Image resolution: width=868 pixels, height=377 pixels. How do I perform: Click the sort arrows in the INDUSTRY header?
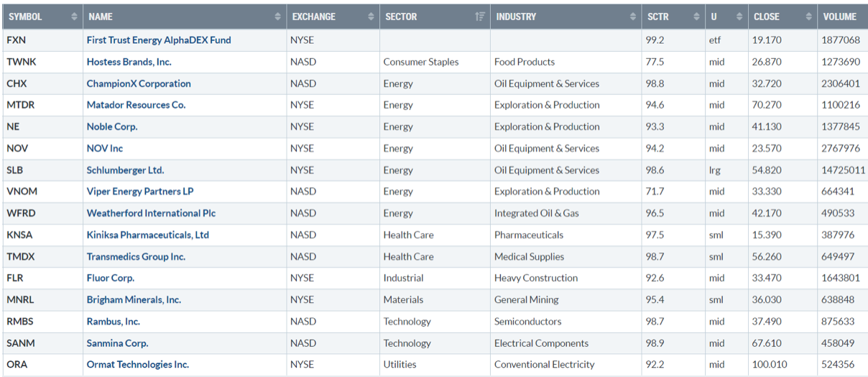click(632, 17)
